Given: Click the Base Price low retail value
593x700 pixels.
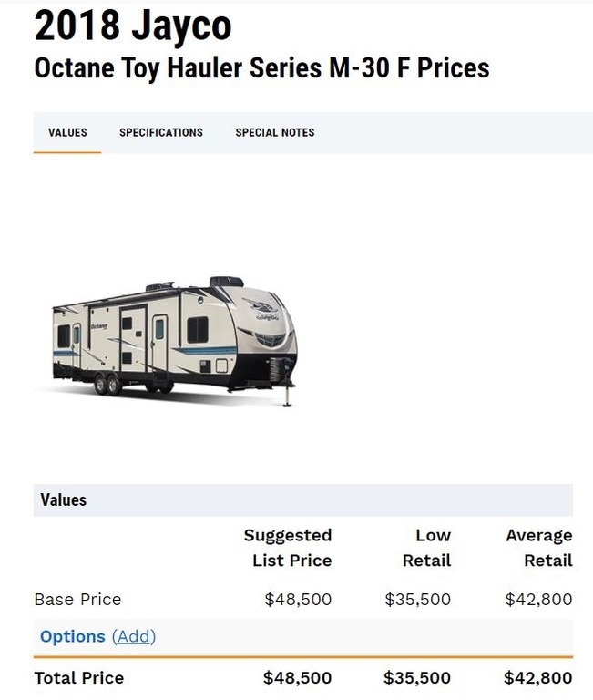Looking at the screenshot, I should (418, 599).
